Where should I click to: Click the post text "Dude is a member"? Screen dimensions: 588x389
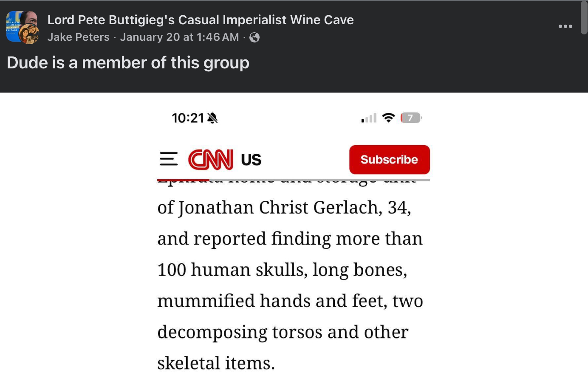(x=128, y=63)
